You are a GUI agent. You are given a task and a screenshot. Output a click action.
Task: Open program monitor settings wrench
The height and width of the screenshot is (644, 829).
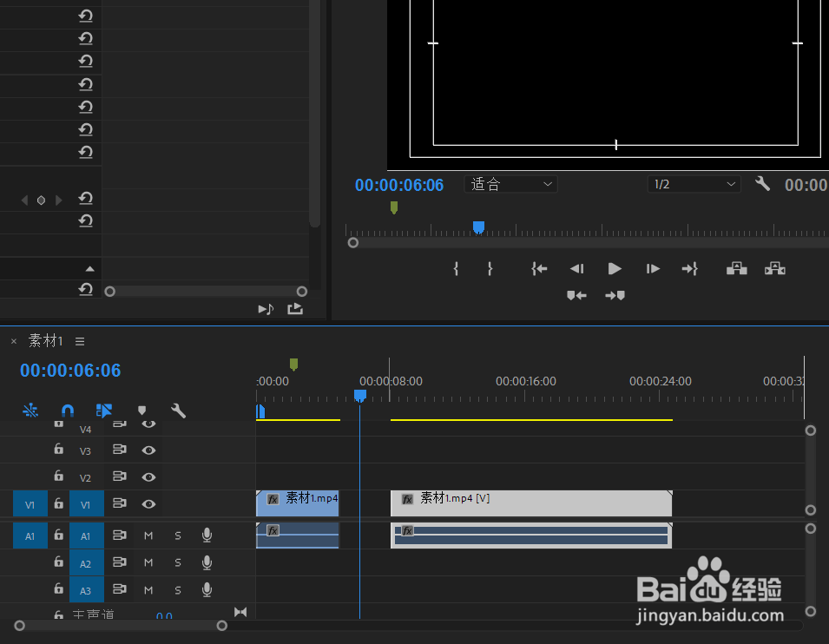(x=762, y=184)
